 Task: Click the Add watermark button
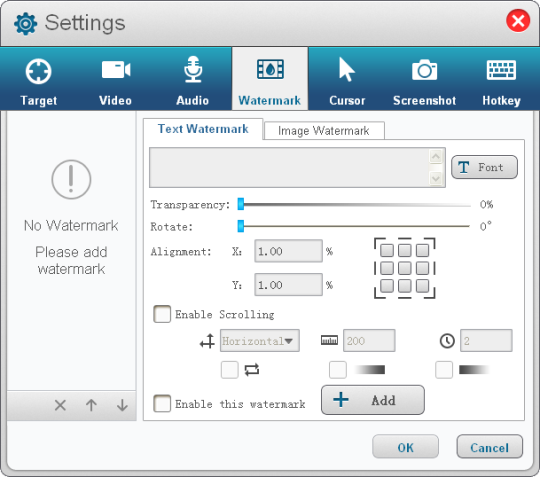click(373, 400)
